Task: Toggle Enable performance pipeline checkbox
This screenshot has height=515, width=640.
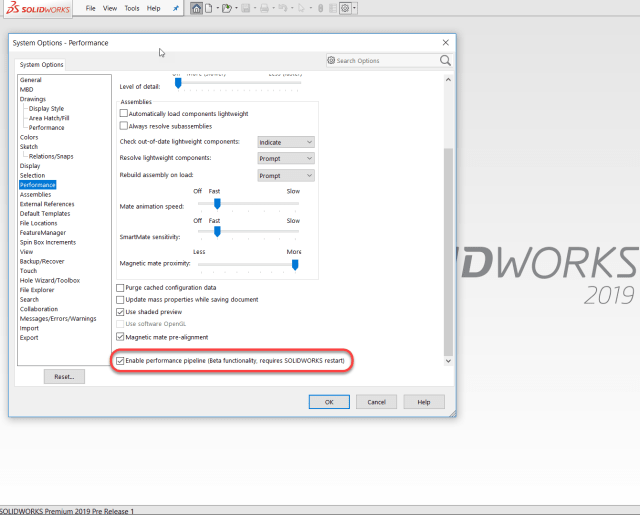Action: pos(120,360)
